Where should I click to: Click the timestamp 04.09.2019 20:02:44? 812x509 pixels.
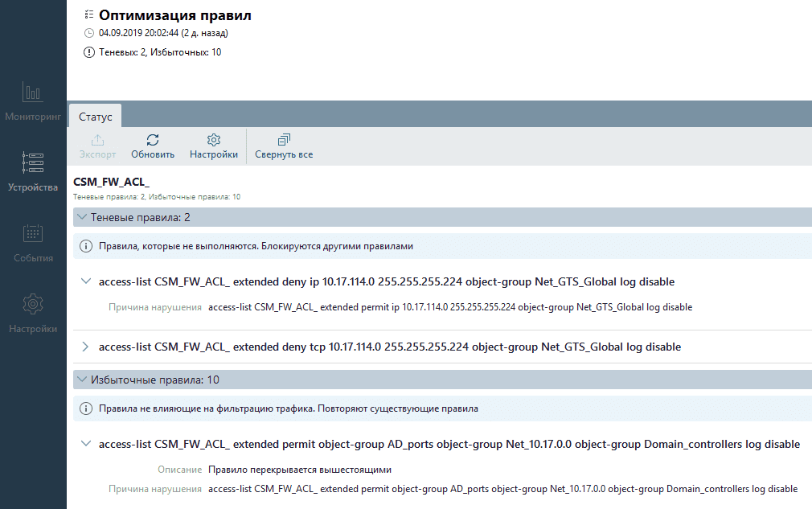tap(137, 33)
